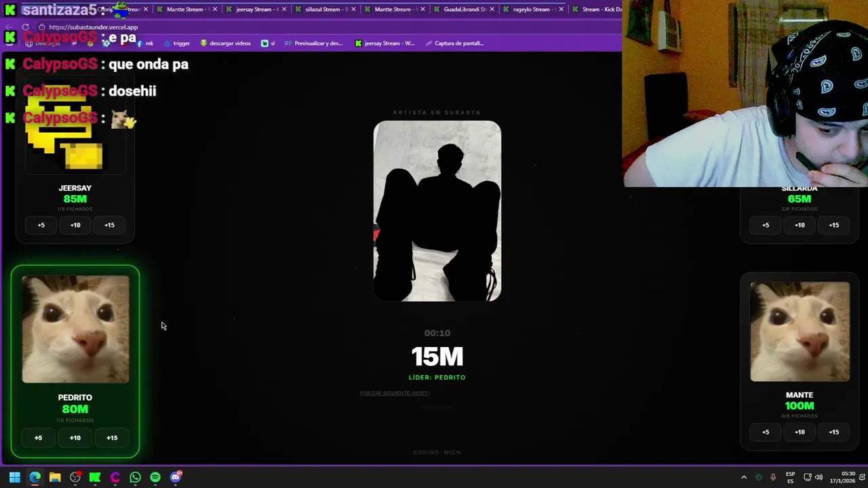This screenshot has height=488, width=868.
Task: Open Microsoft Edge from the taskbar
Action: point(35,477)
